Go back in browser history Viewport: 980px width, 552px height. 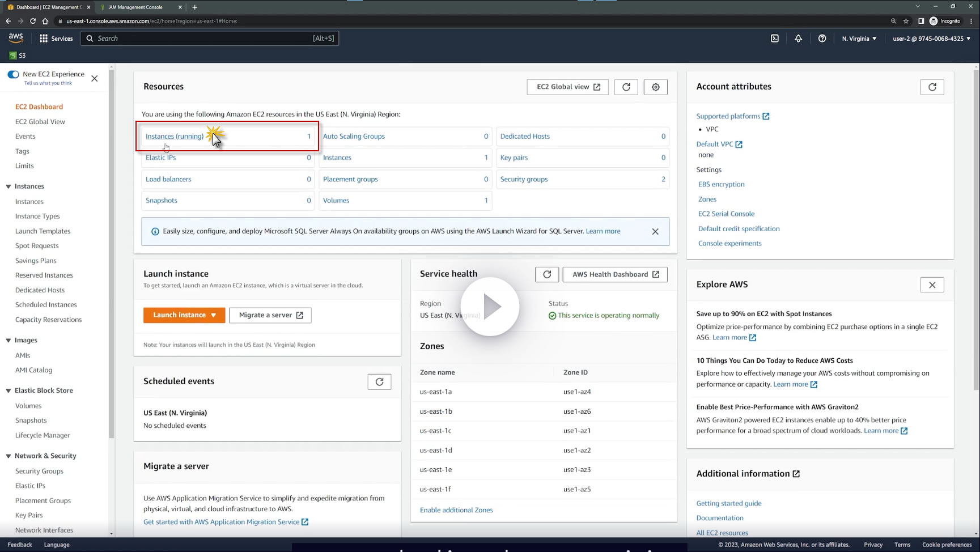(8, 21)
